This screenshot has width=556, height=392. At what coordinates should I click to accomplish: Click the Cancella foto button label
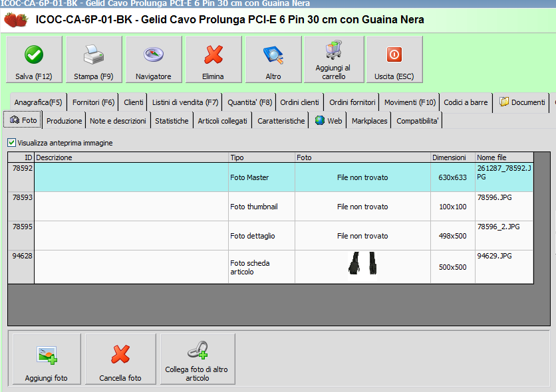pos(120,378)
